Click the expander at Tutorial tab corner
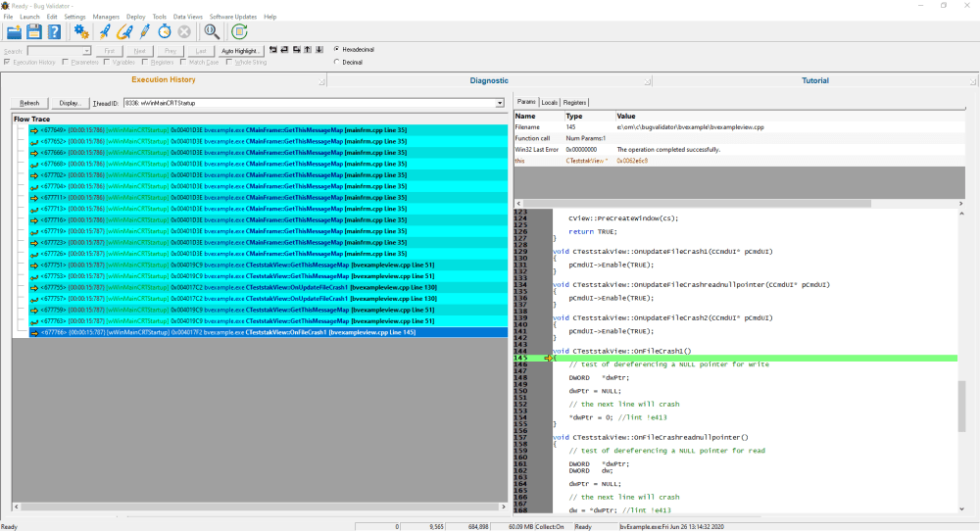980x531 pixels. coord(973,82)
